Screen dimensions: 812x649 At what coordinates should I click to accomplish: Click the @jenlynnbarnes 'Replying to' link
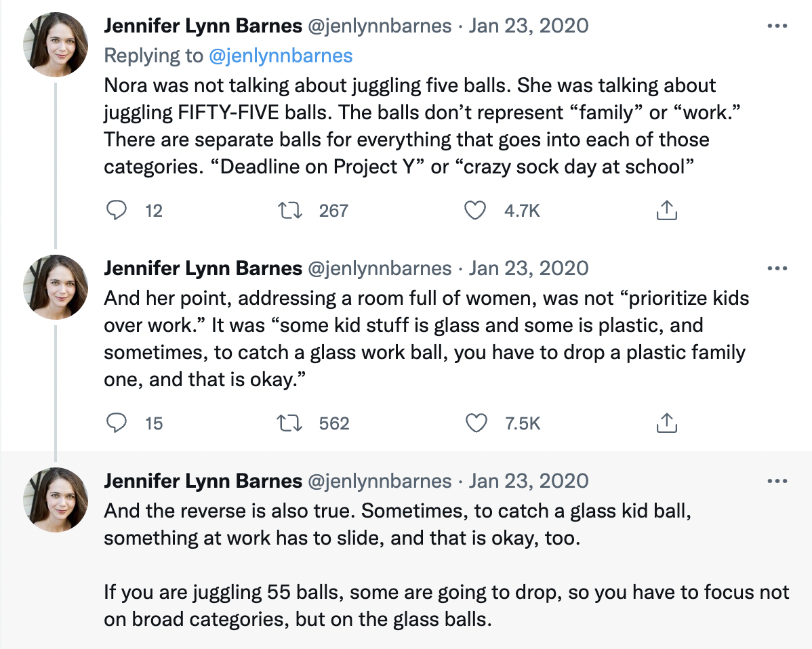click(281, 56)
